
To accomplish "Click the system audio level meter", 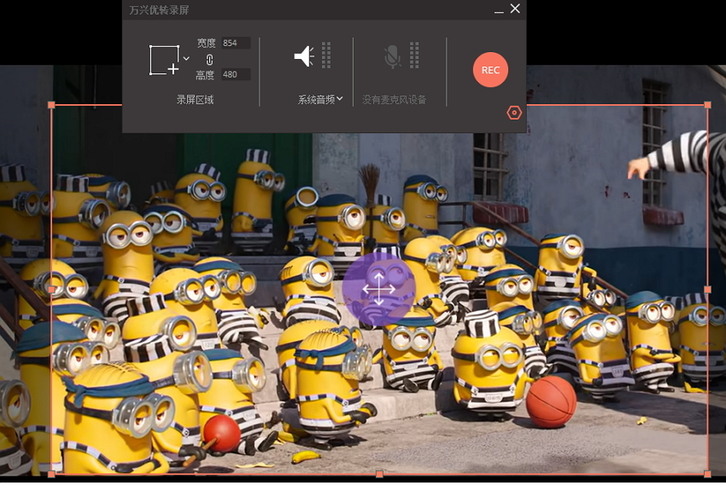I will point(326,56).
